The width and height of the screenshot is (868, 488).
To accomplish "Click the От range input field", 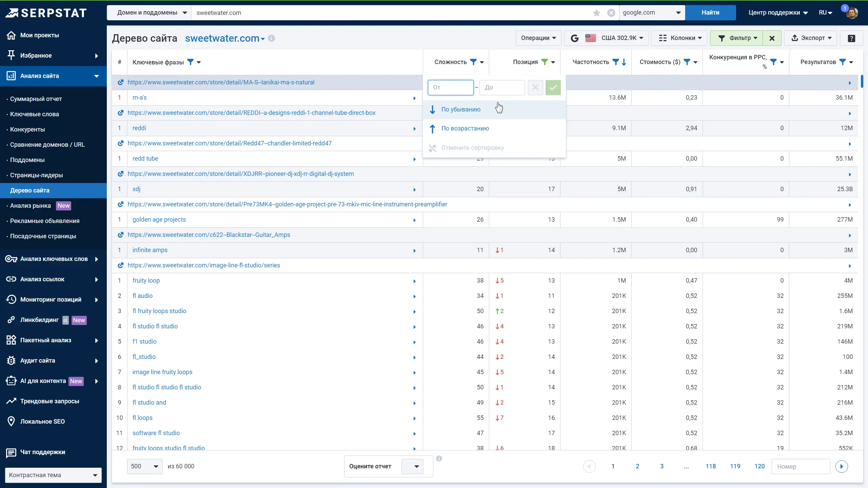I will click(x=450, y=87).
